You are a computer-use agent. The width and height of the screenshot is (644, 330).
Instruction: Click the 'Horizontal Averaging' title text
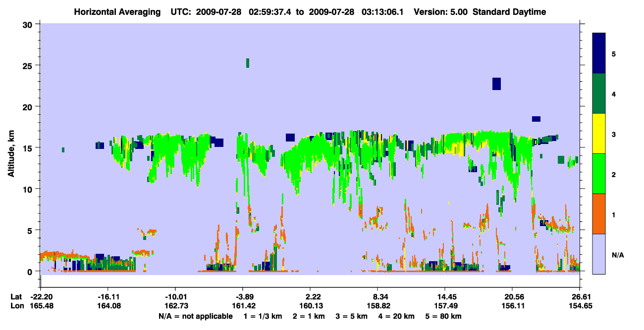point(116,12)
